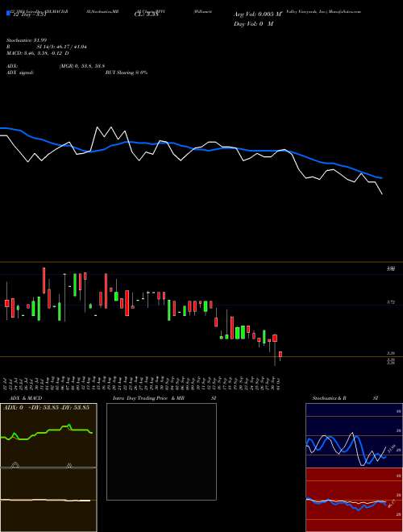Click the blue Stochastics chart panel
The height and width of the screenshot is (532, 403).
[354, 435]
